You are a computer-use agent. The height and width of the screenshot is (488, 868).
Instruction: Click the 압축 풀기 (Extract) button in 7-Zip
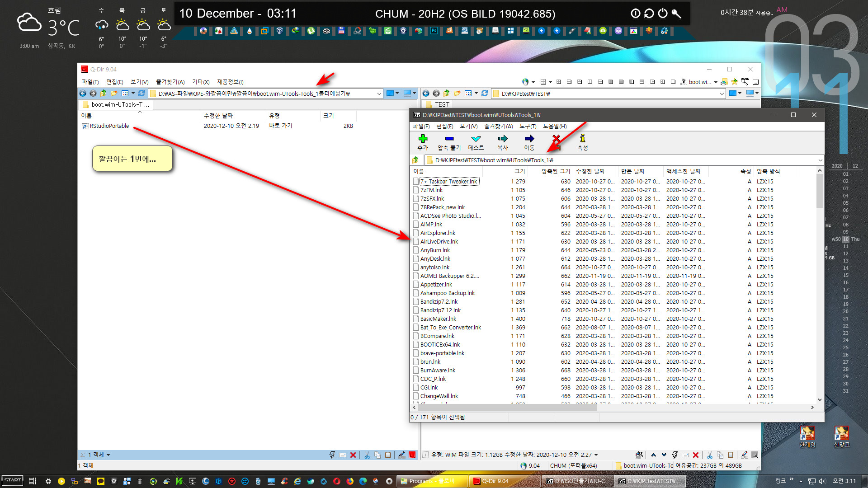click(449, 142)
